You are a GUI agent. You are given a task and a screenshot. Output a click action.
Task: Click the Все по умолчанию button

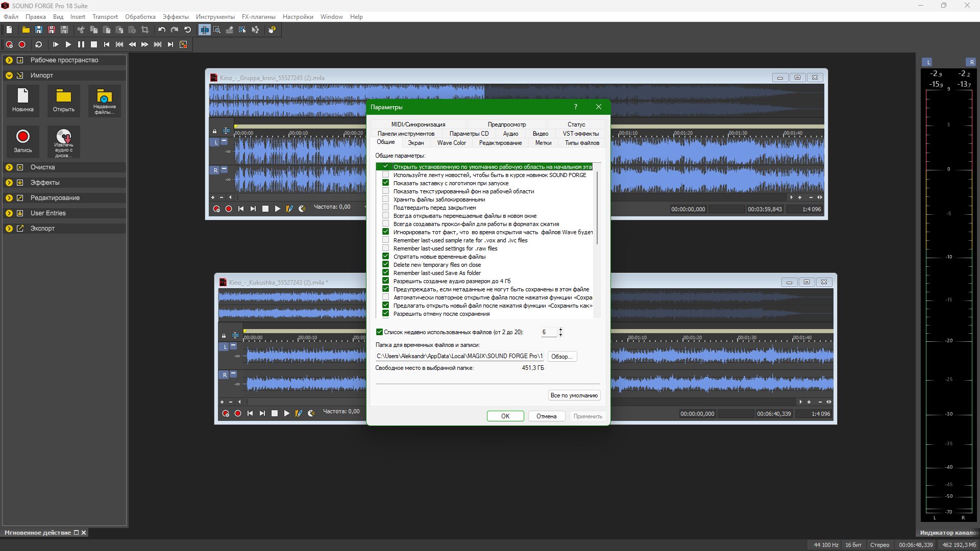coord(574,395)
